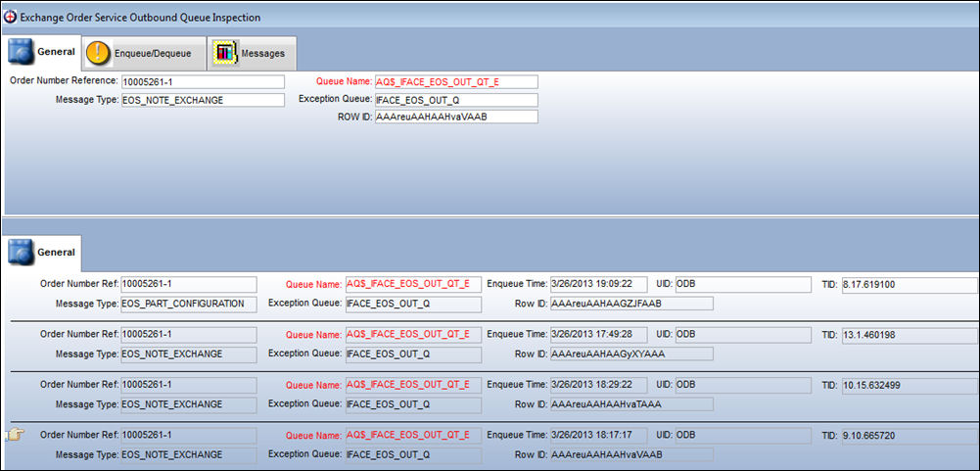Click the top panel Exception Queue field
980x471 pixels.
456,100
